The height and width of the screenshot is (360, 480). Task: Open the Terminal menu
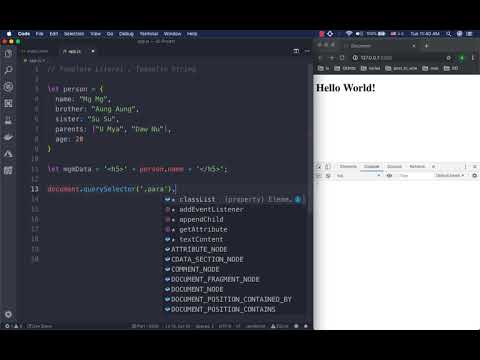click(x=149, y=34)
